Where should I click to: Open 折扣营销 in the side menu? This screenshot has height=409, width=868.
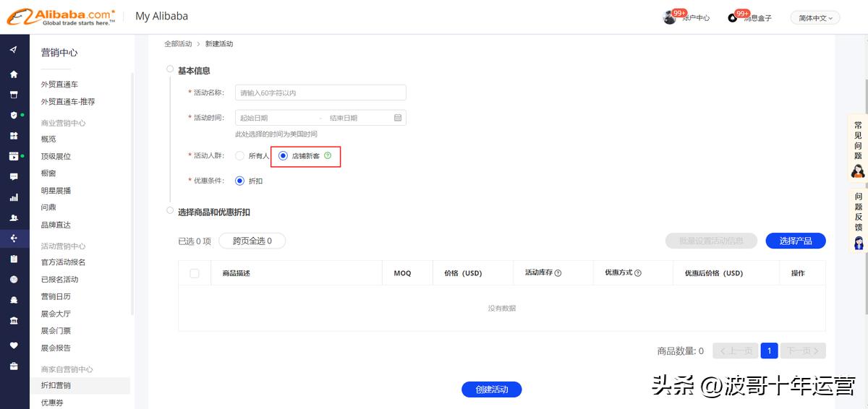tap(56, 385)
